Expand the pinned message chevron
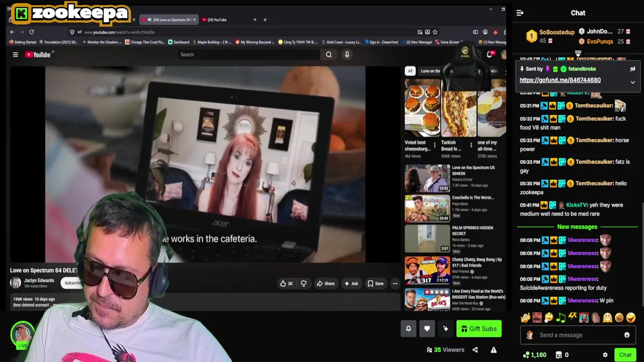 coord(632,82)
